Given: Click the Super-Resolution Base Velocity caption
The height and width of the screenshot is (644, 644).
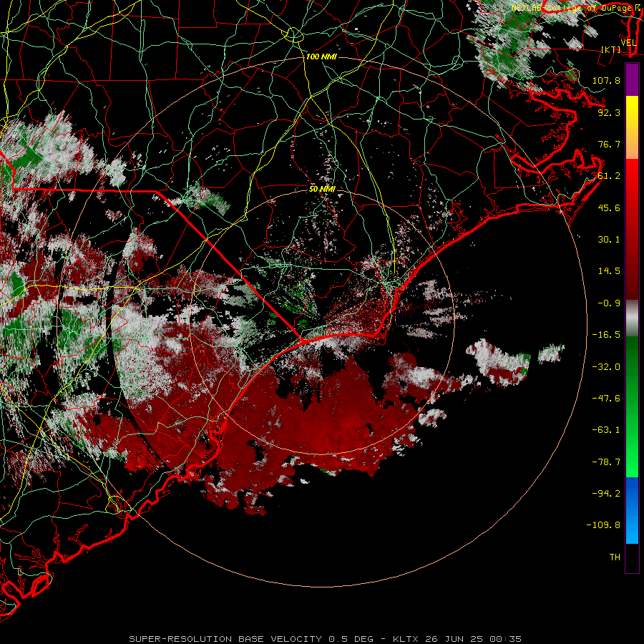Looking at the screenshot, I should click(326, 639).
